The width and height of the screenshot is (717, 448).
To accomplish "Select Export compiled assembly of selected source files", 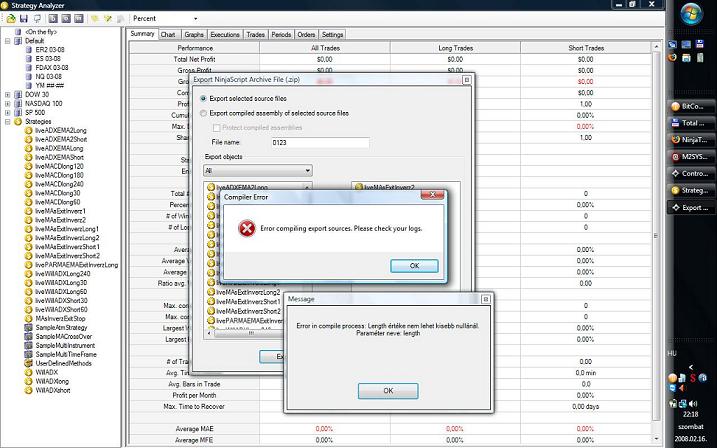I will (203, 113).
